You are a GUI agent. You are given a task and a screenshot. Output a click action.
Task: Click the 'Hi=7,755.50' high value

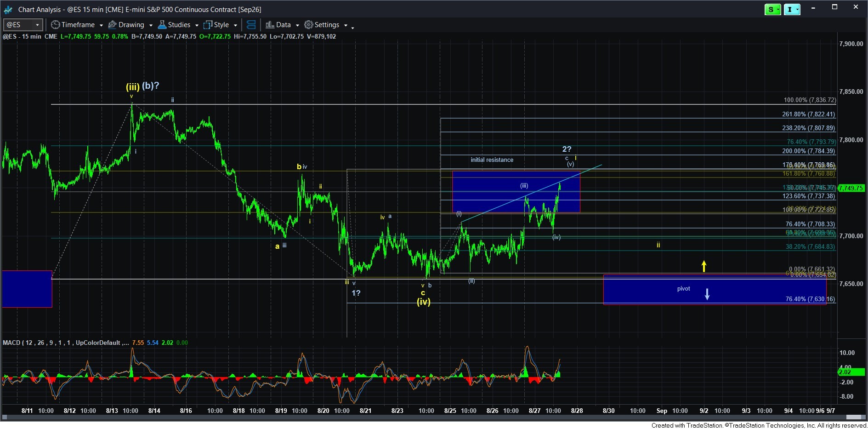click(250, 36)
